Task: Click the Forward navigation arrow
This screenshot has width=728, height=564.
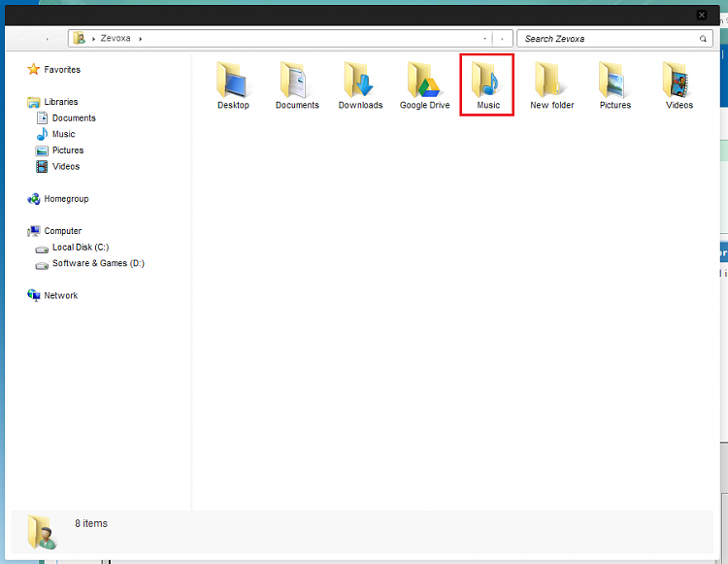Action: pos(47,39)
